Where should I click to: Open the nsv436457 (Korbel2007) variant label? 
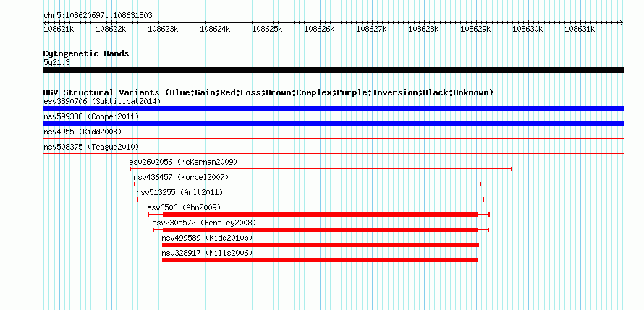[181, 177]
